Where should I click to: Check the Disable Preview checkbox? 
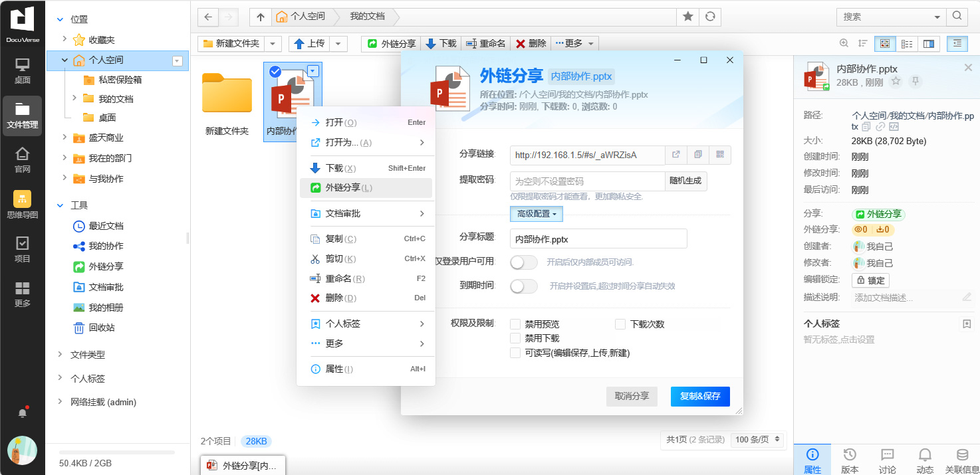(515, 324)
